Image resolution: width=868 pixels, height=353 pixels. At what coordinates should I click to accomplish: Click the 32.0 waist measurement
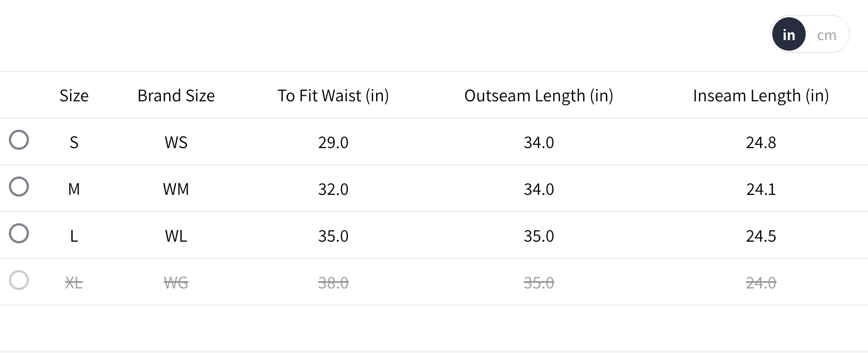click(x=333, y=189)
